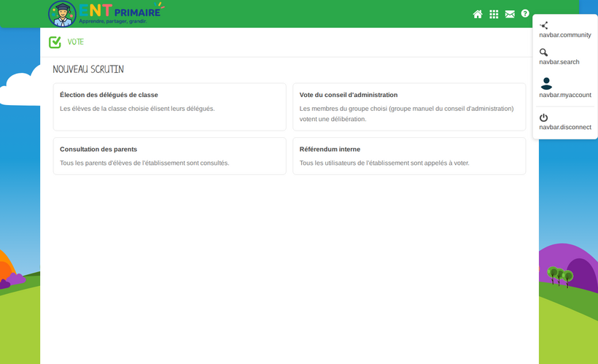Go to the home page icon
Image resolution: width=598 pixels, height=364 pixels.
(x=478, y=14)
